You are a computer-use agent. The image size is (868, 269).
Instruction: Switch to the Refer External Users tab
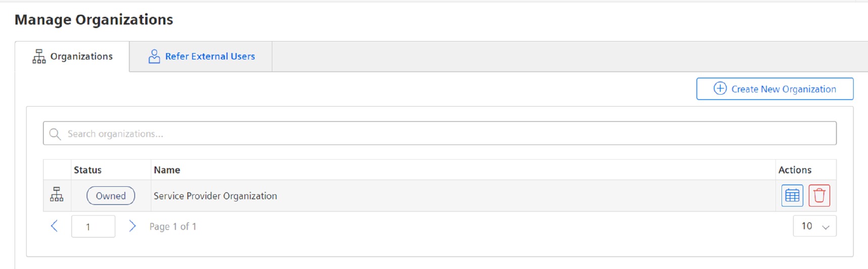coord(201,57)
